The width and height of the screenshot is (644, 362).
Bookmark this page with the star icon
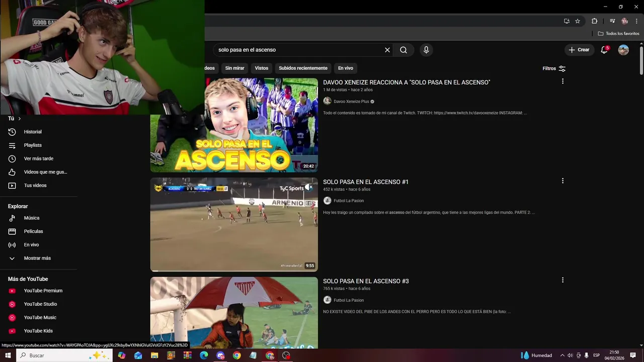pos(578,21)
